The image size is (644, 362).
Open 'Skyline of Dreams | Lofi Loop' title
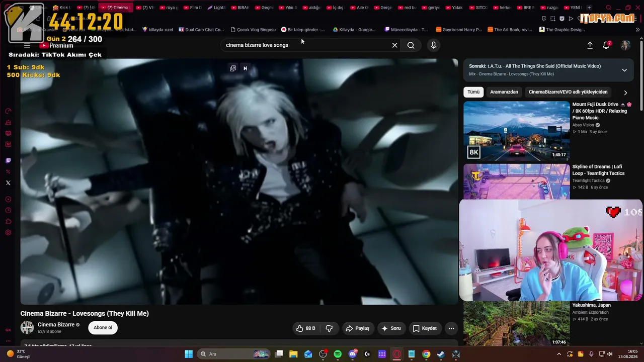tap(598, 170)
